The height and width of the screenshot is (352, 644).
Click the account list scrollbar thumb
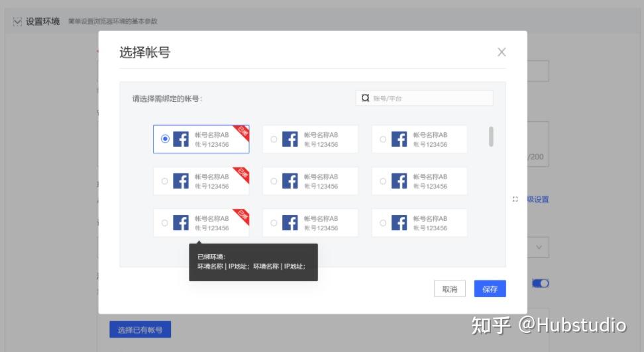tap(491, 136)
